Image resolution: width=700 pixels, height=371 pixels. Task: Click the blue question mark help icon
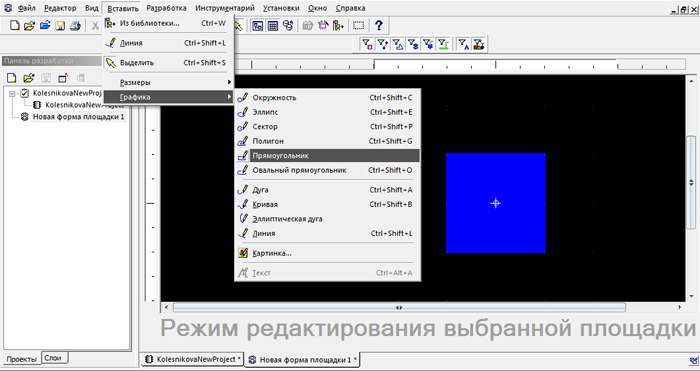[379, 25]
